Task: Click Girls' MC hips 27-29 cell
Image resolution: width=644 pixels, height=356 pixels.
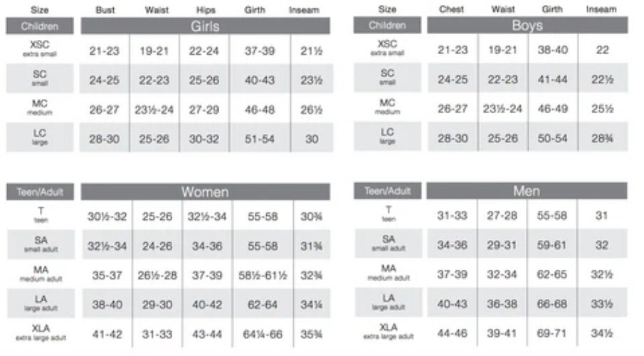Action: [206, 110]
